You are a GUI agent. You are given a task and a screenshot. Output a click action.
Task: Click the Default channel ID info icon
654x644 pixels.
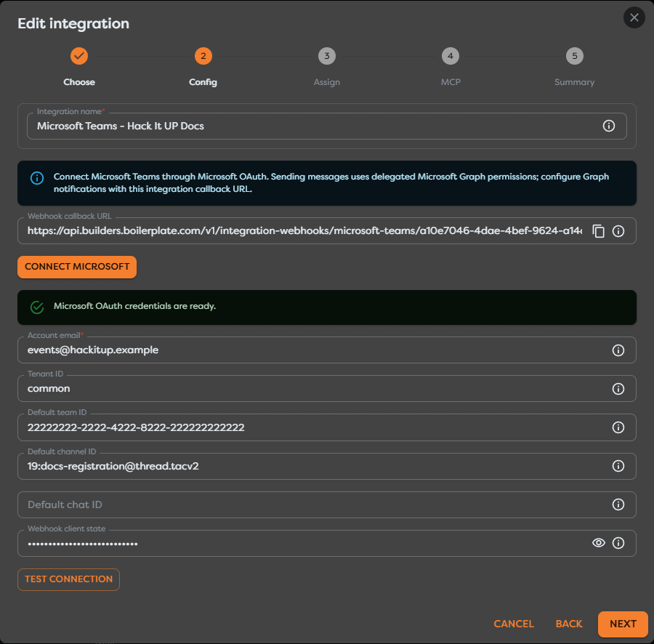[x=618, y=466]
